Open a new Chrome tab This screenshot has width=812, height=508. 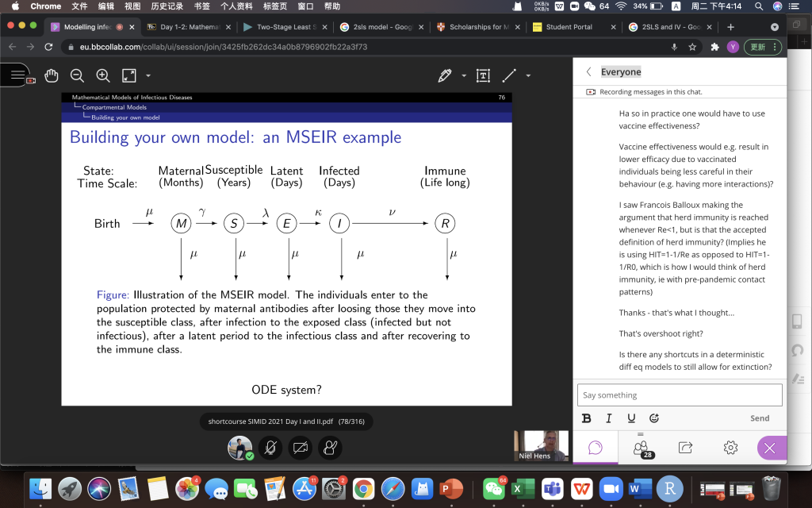pyautogui.click(x=730, y=27)
